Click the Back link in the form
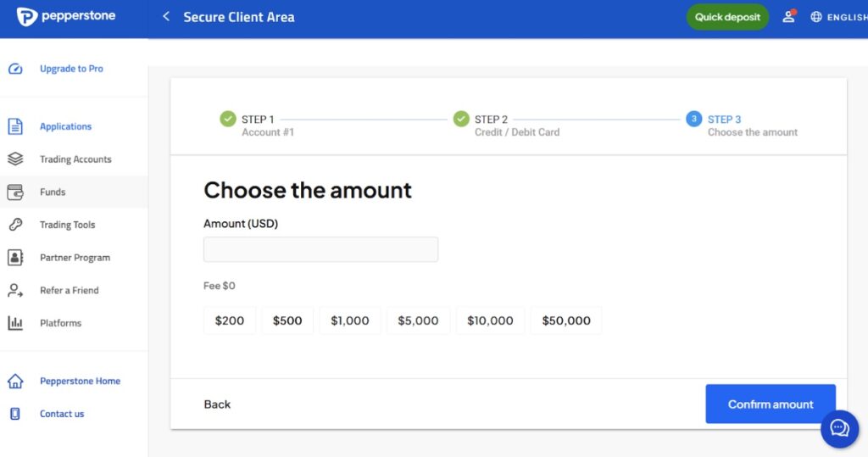 217,404
